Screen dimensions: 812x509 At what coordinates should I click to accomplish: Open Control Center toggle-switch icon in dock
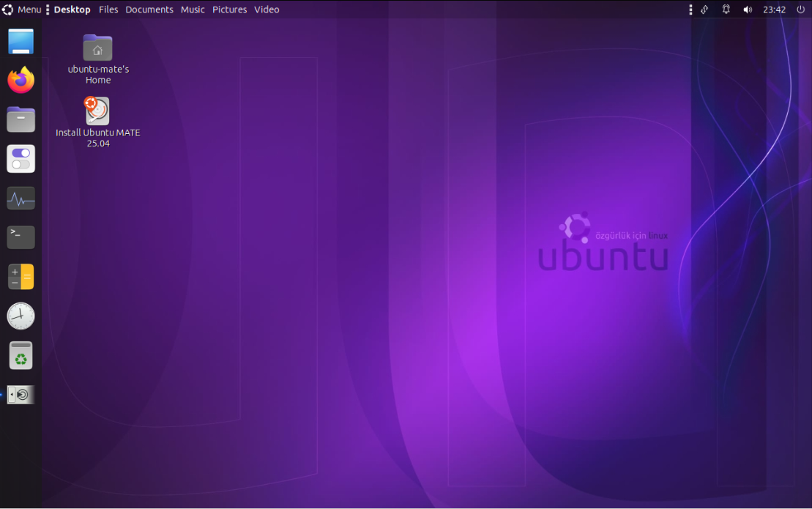(x=21, y=158)
